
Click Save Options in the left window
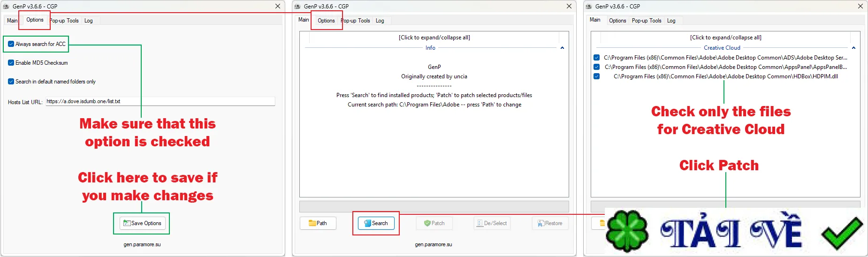tap(142, 223)
